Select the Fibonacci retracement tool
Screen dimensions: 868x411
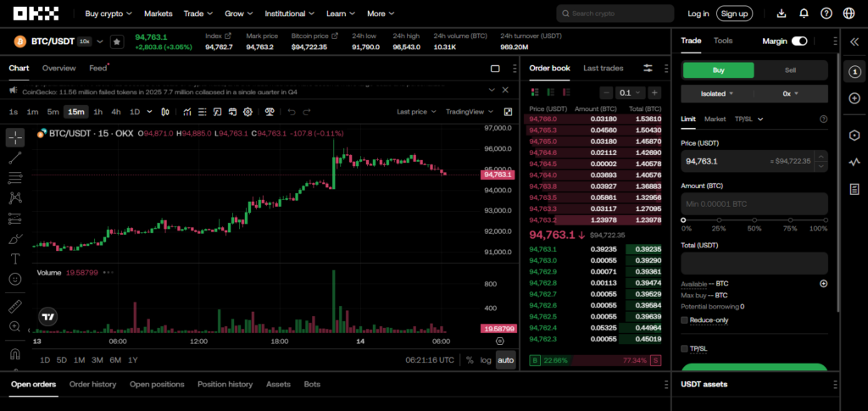15,178
